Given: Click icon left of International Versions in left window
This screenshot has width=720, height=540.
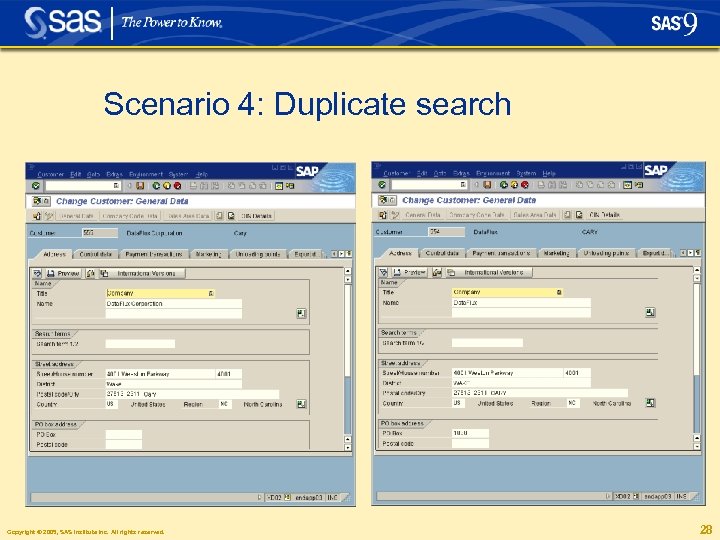Looking at the screenshot, I should pos(104,274).
